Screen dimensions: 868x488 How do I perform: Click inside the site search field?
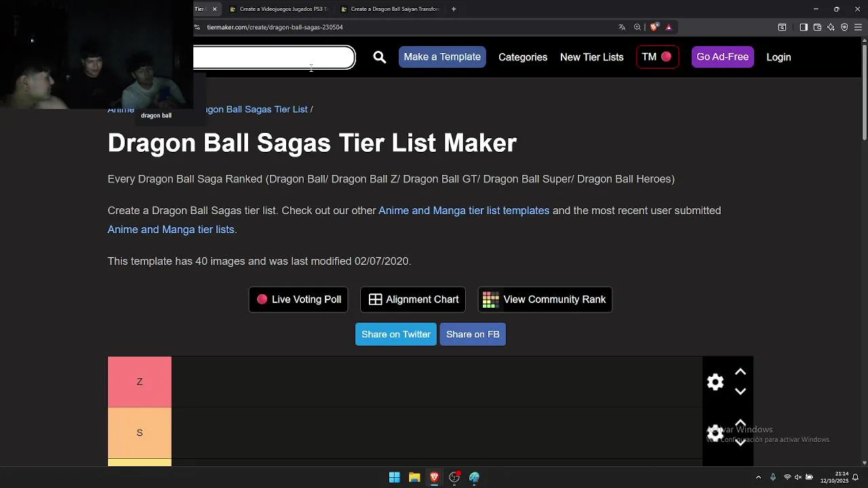click(x=273, y=58)
